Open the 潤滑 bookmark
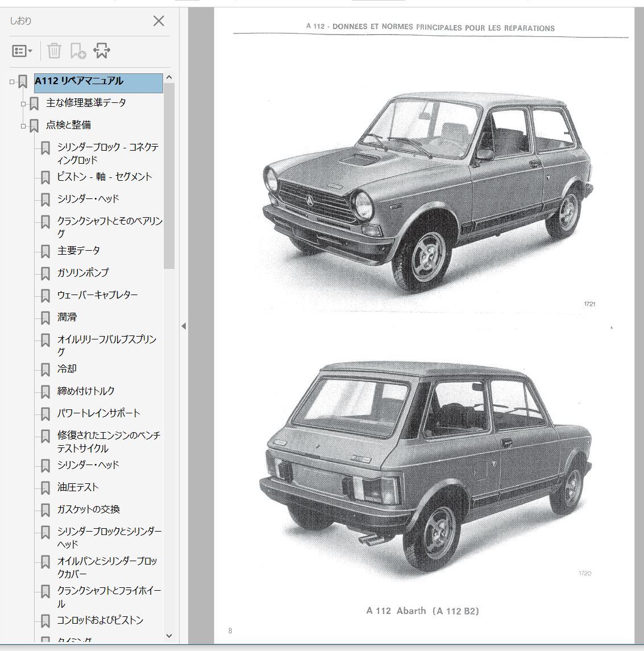Image resolution: width=644 pixels, height=651 pixels. [67, 317]
